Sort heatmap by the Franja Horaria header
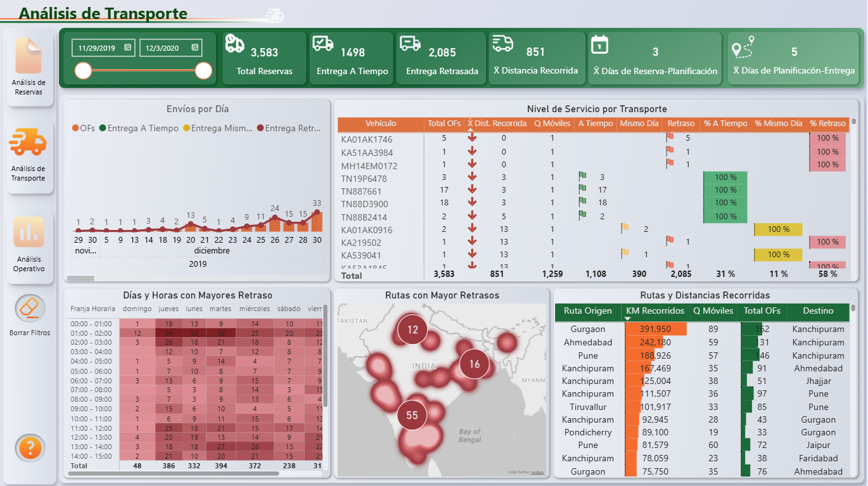 tap(93, 309)
